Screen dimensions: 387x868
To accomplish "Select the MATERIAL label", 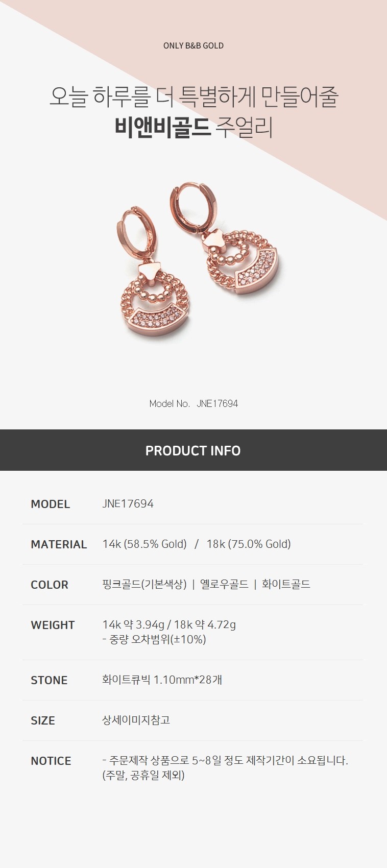I will (59, 544).
